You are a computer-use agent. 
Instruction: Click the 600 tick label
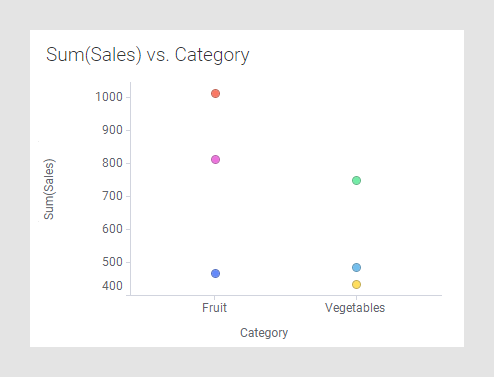coord(112,229)
